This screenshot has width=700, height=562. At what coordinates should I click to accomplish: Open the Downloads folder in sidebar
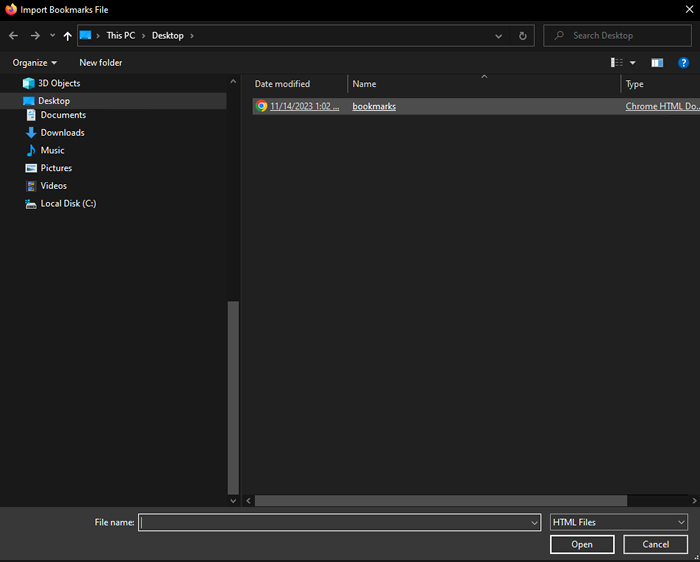click(62, 133)
